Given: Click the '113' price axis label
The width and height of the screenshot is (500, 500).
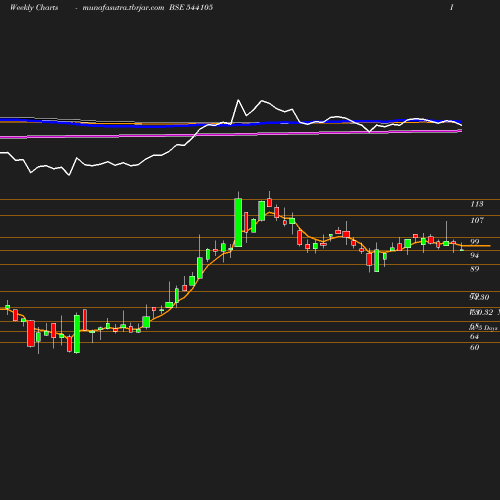Looking at the screenshot, I should point(477,204).
